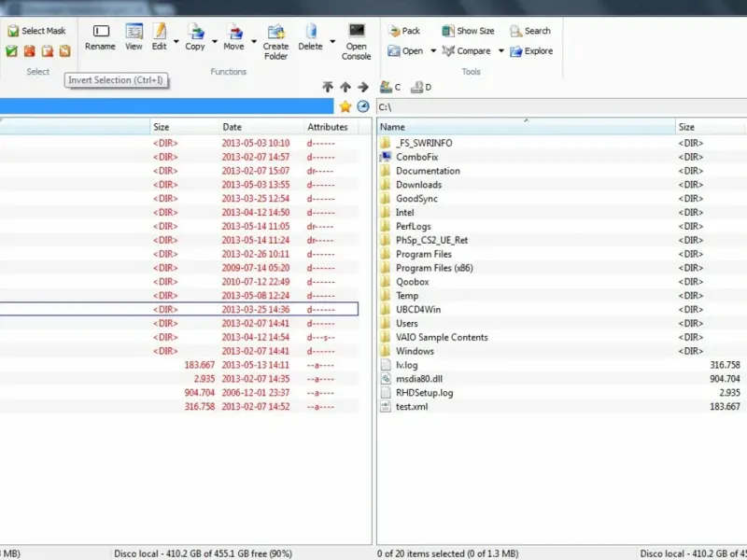Viewport: 747px width, 560px height.
Task: Expand the Edit dropdown arrow
Action: (176, 42)
